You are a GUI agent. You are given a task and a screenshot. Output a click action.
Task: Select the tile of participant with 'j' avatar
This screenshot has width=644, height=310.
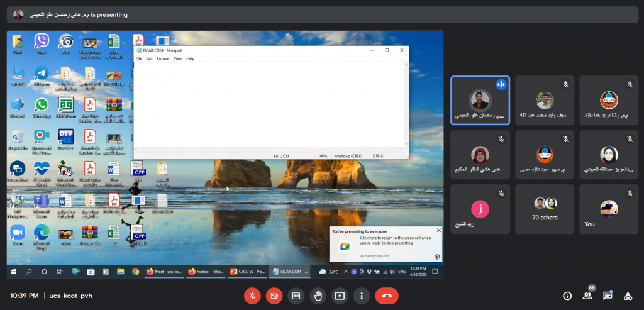point(480,209)
